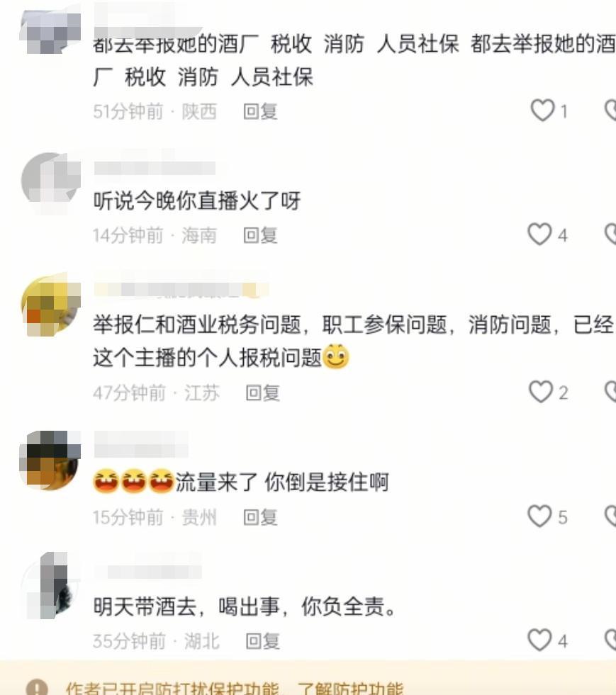This screenshot has width=616, height=695.
Task: Like the 明天带酒去 comment from 湖北
Action: (x=539, y=640)
